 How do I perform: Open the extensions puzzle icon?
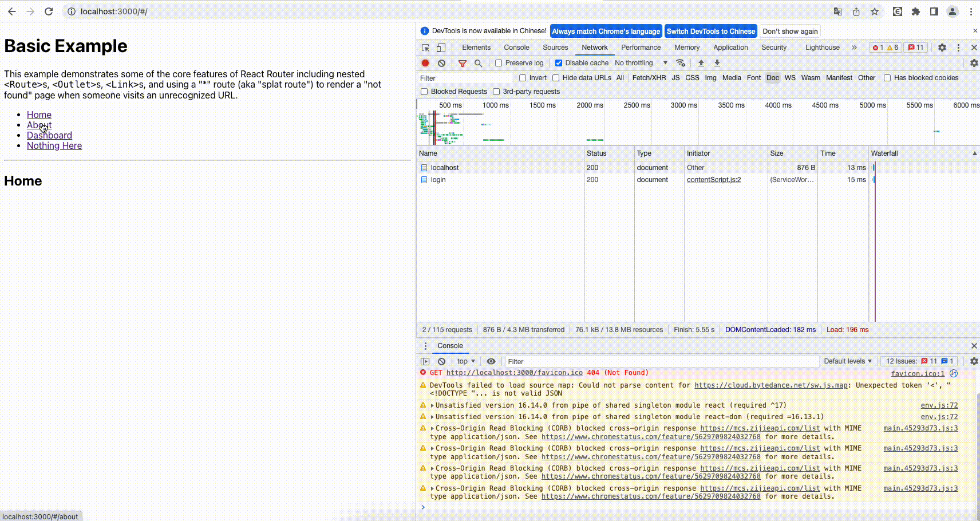916,11
